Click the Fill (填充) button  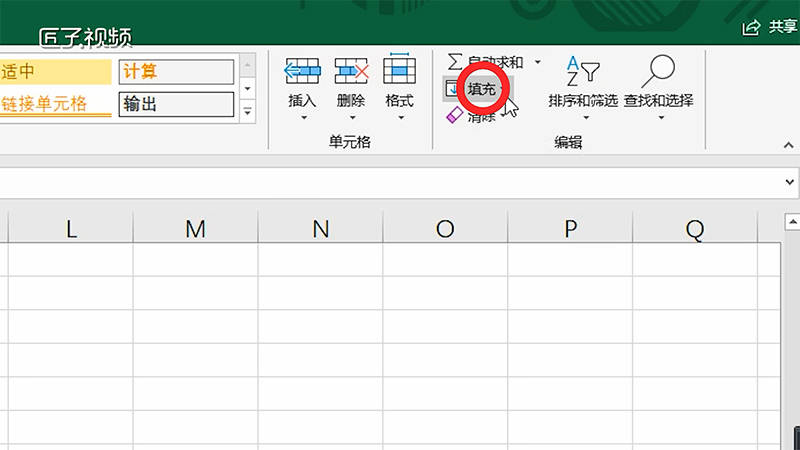click(x=481, y=90)
